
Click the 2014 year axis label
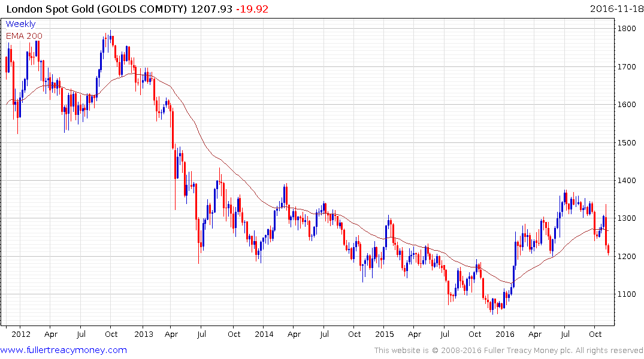click(x=264, y=334)
